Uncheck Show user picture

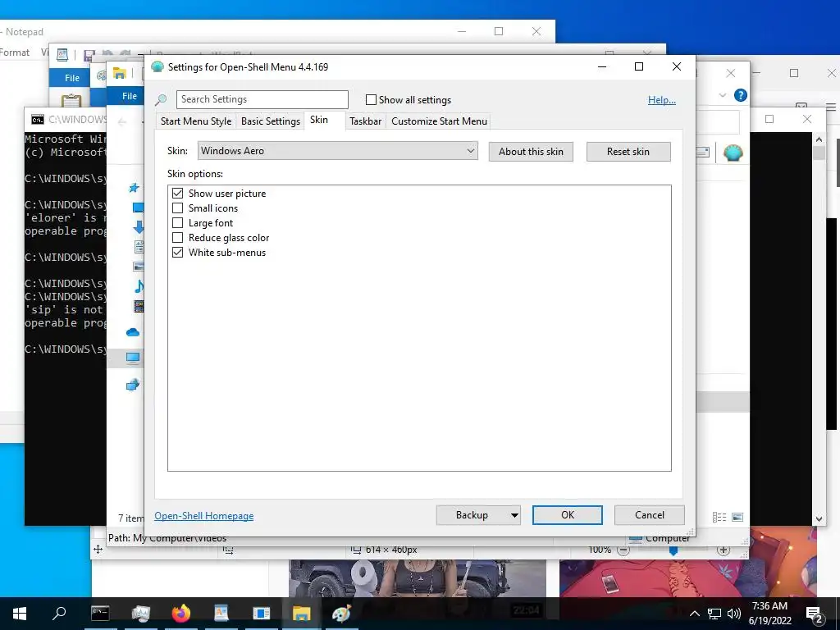[177, 194]
